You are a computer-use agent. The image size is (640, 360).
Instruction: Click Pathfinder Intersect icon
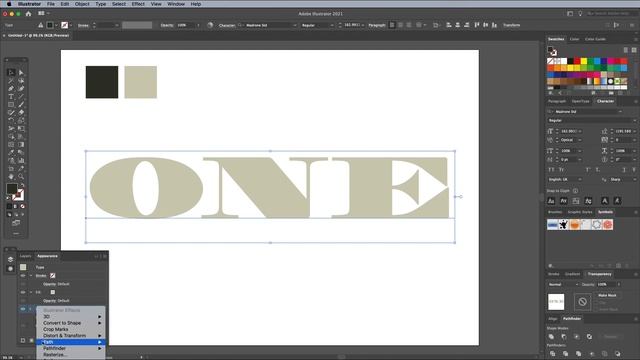coord(576,337)
